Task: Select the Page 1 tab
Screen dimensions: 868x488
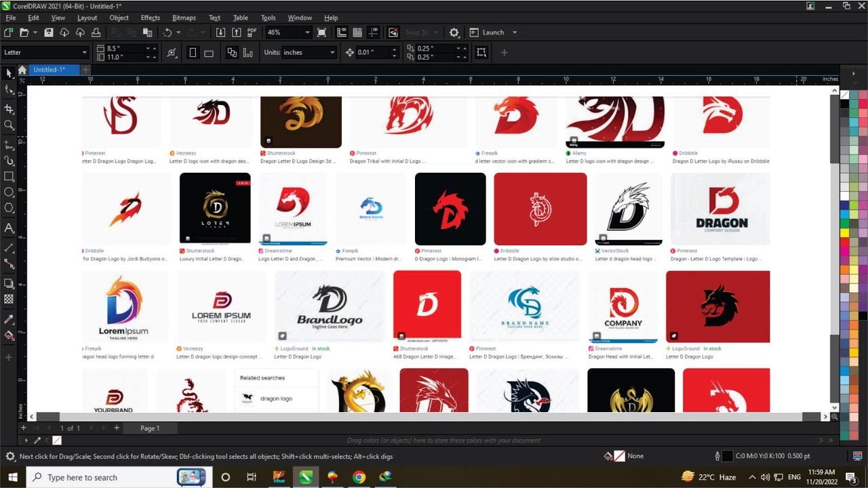Action: tap(150, 428)
